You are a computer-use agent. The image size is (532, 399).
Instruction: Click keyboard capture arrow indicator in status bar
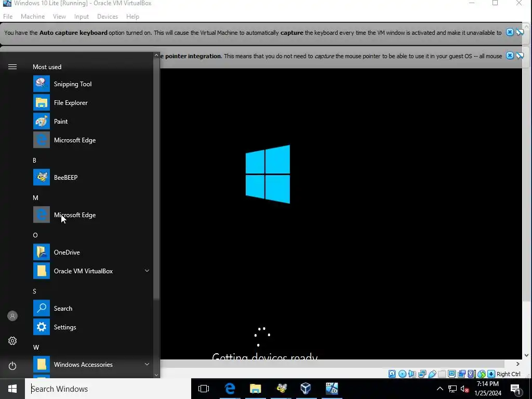(491, 374)
